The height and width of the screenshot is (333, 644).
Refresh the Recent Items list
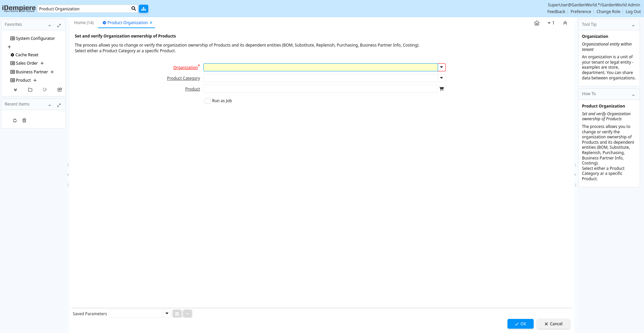coord(15,121)
